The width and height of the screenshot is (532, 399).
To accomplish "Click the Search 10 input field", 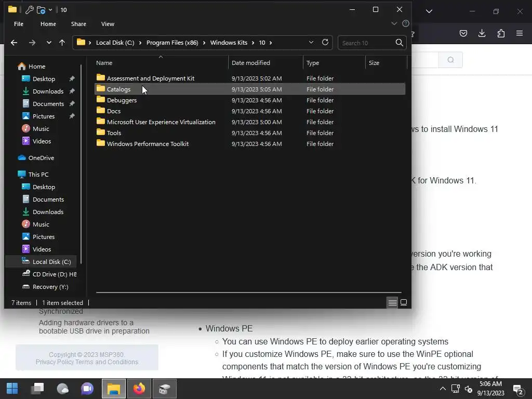I will click(x=366, y=43).
